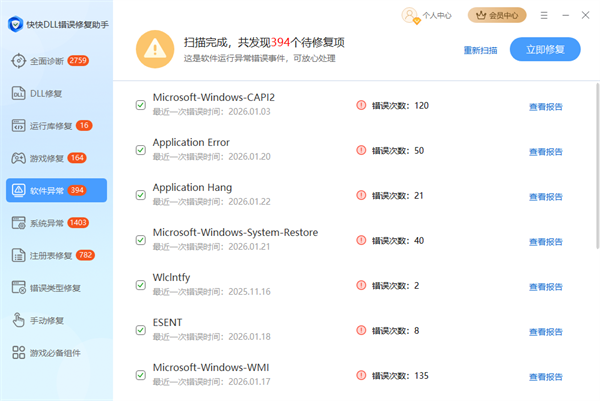Select the DLL修复 sidebar icon
600x401 pixels.
19,93
